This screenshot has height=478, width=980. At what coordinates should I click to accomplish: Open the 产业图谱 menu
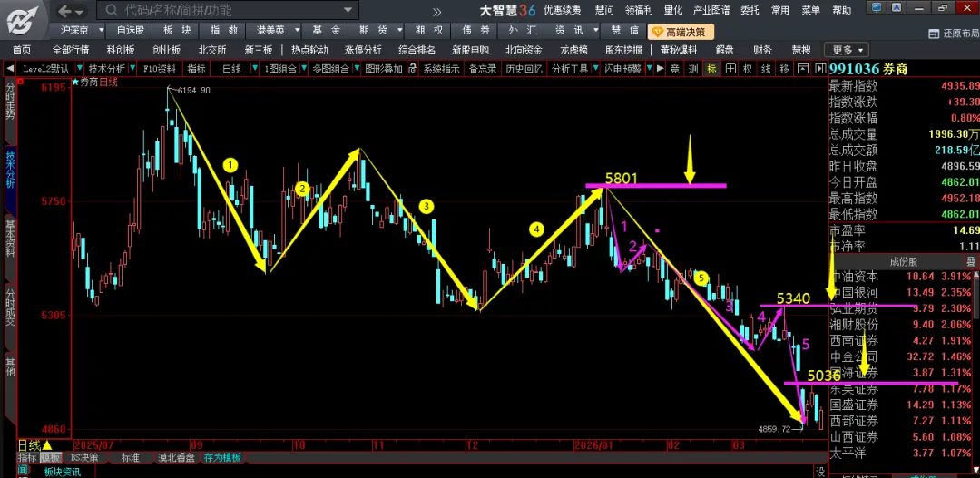pos(711,11)
